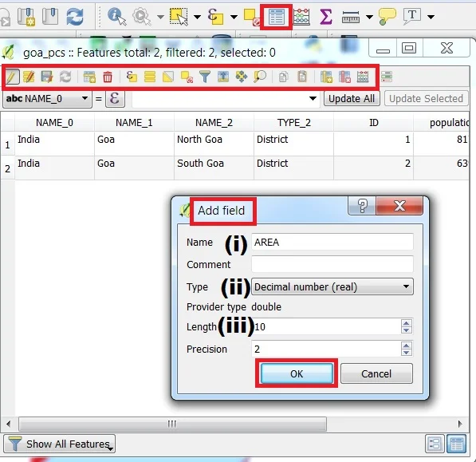Open Identify Features tool
The width and height of the screenshot is (476, 462).
(x=116, y=17)
